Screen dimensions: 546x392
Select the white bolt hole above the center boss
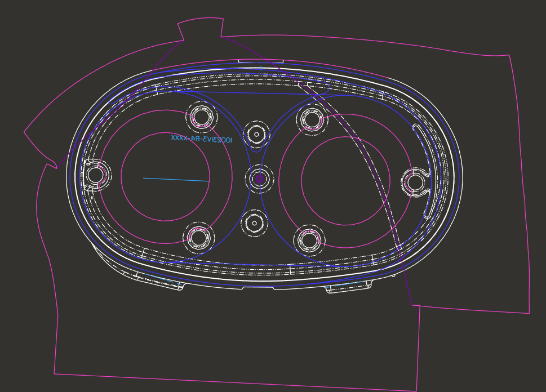pos(256,135)
